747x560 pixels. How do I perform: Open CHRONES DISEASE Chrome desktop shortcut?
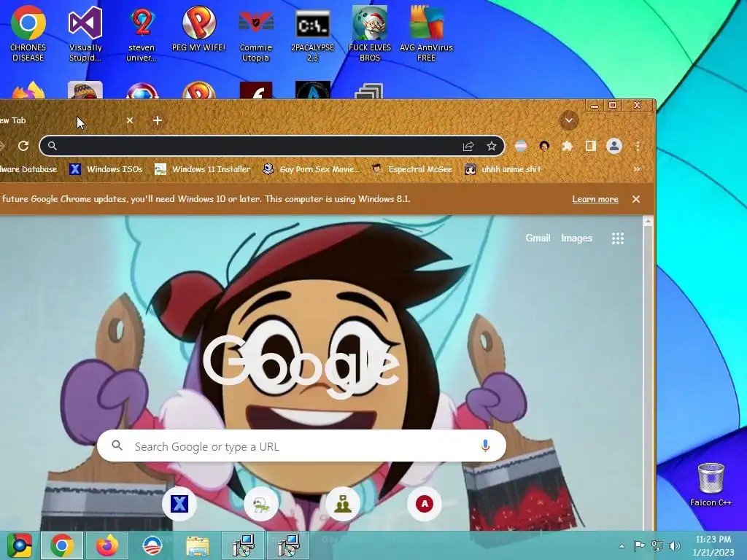point(28,34)
